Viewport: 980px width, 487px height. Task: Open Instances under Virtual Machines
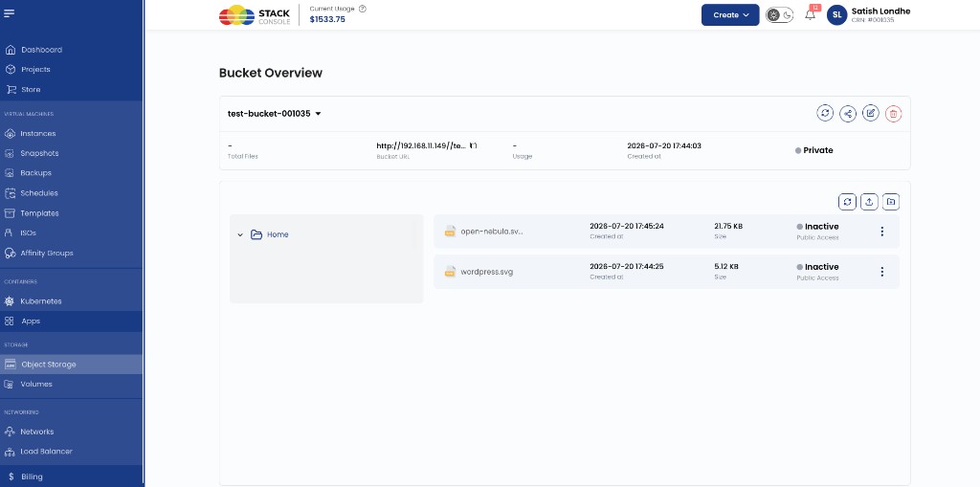click(38, 133)
